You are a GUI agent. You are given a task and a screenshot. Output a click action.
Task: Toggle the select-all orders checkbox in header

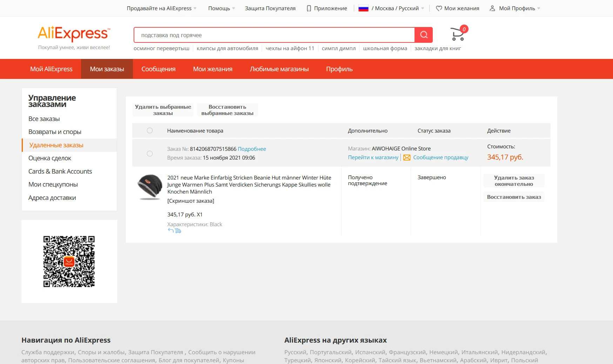point(150,130)
